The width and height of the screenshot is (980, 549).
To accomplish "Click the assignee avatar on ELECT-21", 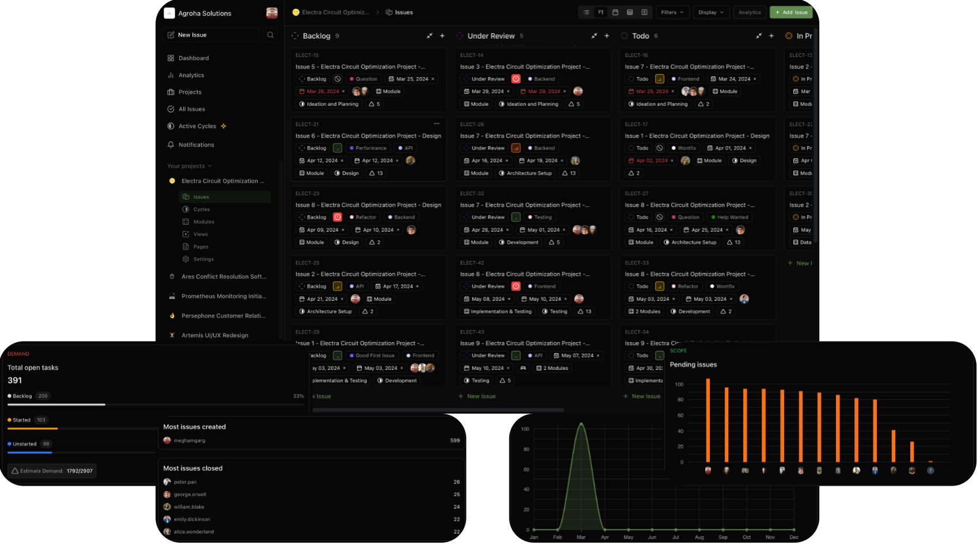I will [x=411, y=160].
